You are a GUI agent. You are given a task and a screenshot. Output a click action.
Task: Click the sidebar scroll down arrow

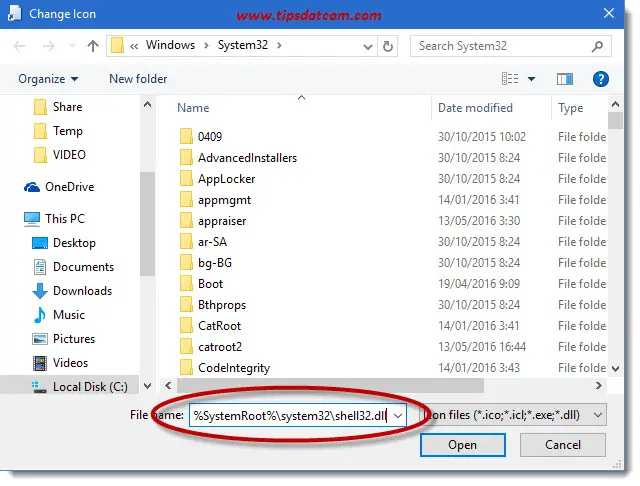pos(147,386)
